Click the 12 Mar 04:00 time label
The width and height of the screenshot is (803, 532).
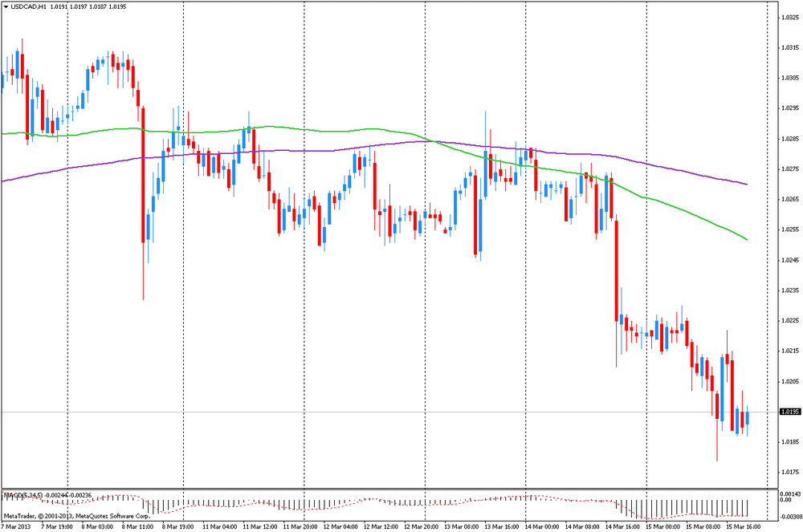tap(340, 526)
